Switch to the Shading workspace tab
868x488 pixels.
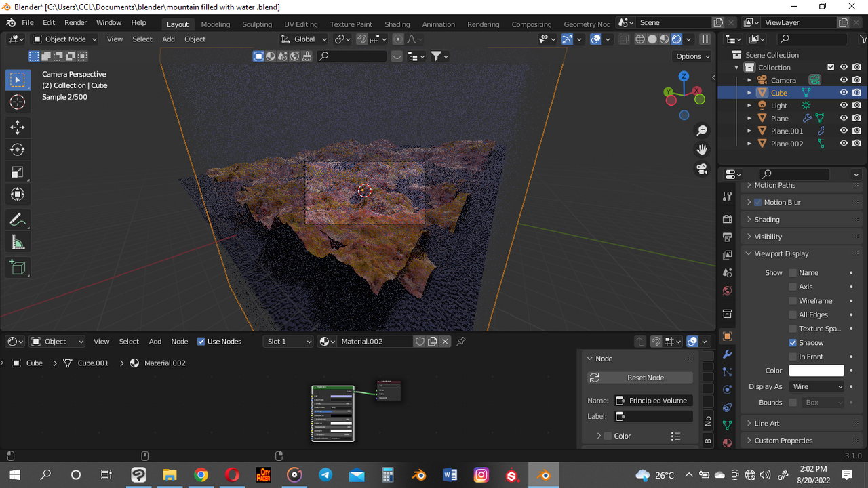397,24
